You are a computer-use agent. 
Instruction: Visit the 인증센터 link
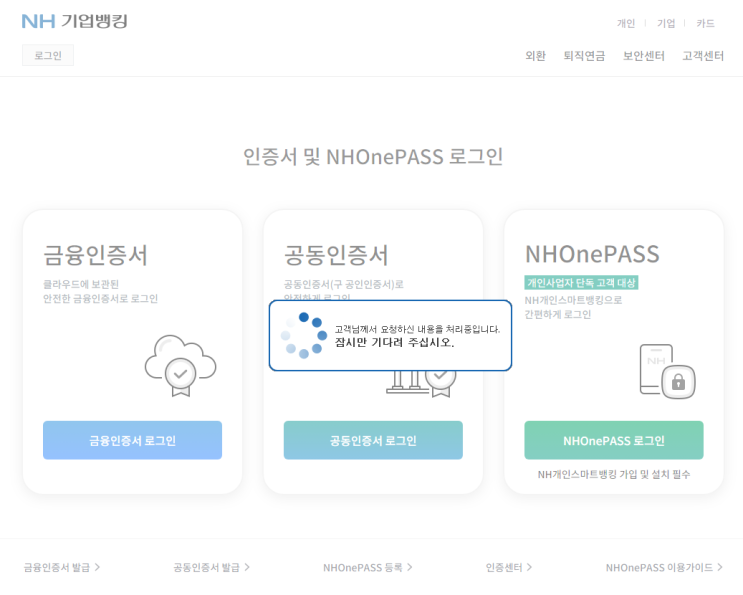508,567
